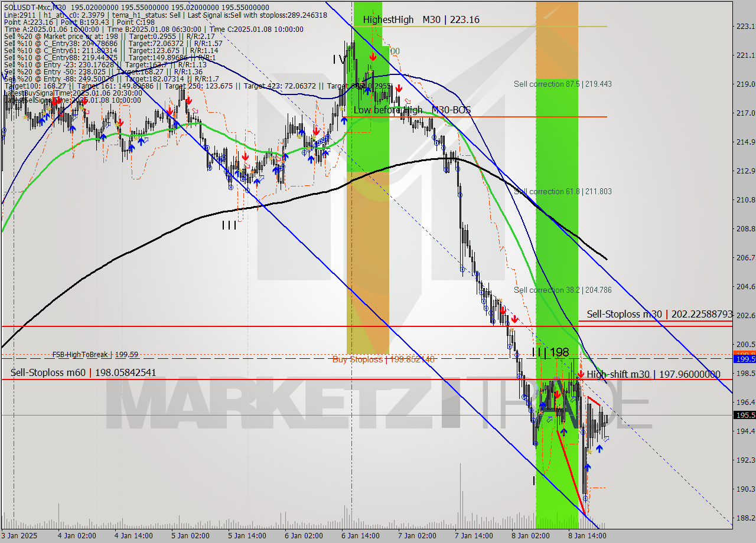
Task: Click the 210.8 price axis label
Action: point(745,199)
